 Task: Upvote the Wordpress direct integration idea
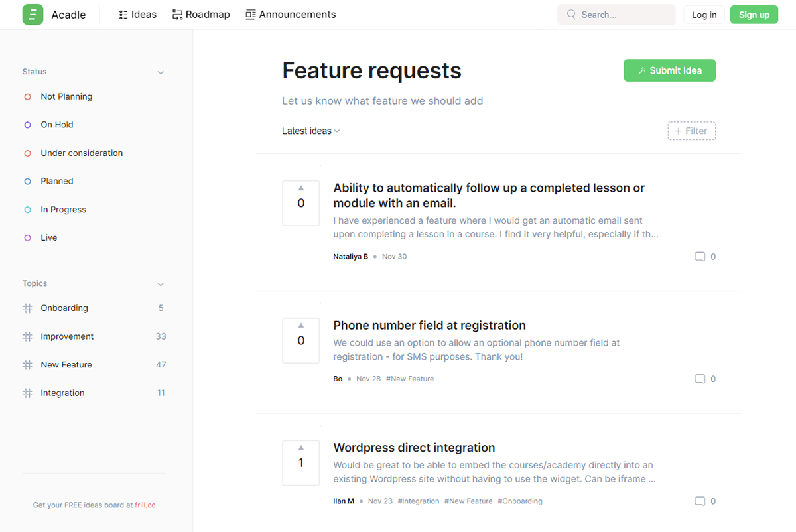[x=301, y=462]
